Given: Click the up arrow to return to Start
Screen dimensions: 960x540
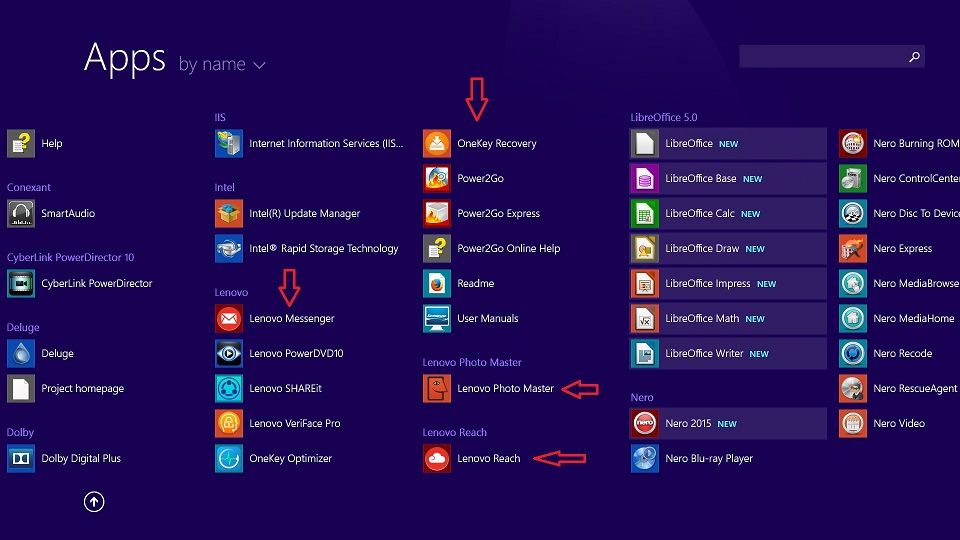Looking at the screenshot, I should coord(94,502).
